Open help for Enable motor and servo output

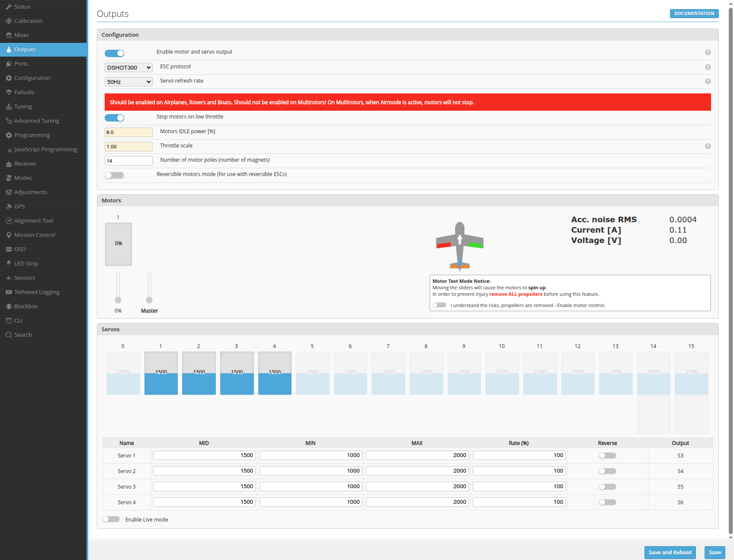point(708,52)
